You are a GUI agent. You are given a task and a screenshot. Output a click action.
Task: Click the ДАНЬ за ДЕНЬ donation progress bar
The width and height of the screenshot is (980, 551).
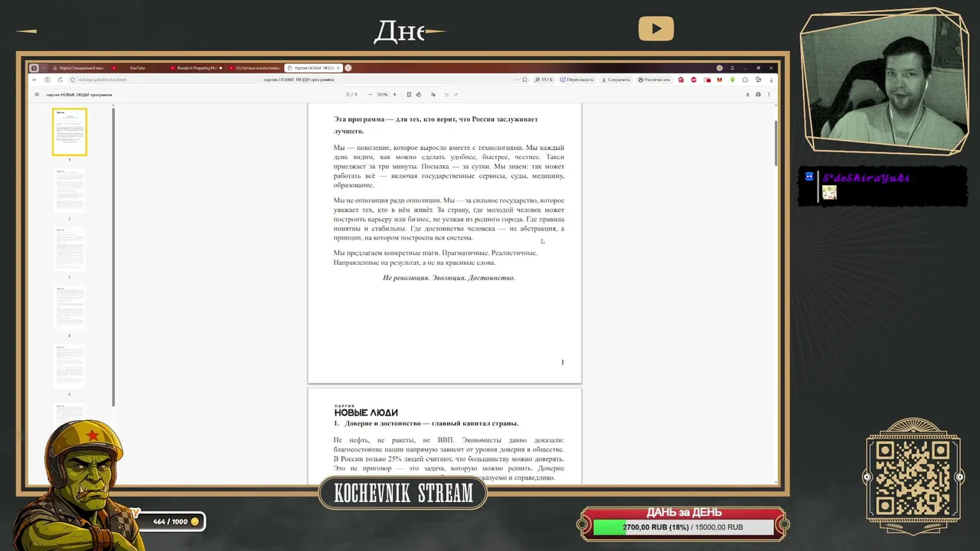(x=683, y=527)
